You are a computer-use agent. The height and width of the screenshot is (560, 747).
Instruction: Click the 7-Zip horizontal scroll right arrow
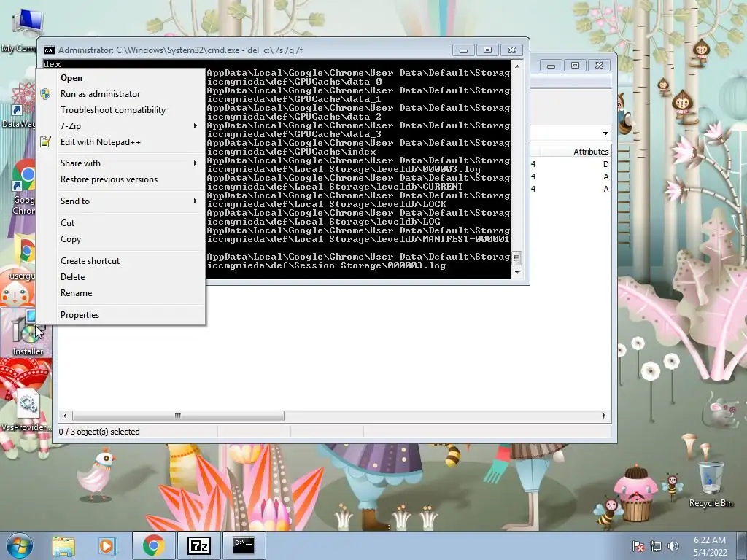click(x=605, y=416)
